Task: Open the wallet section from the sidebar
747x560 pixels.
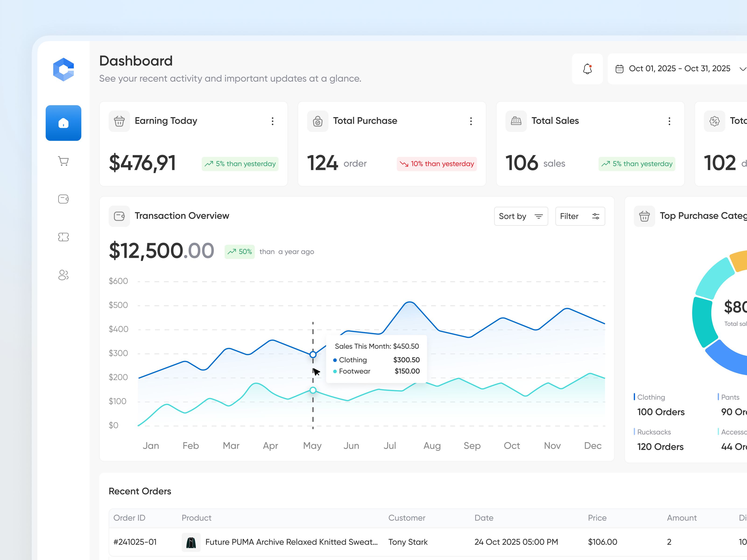Action: pyautogui.click(x=63, y=199)
